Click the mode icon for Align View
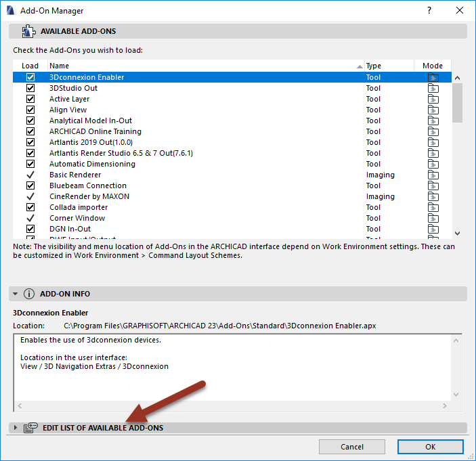The image size is (476, 461). (x=433, y=110)
